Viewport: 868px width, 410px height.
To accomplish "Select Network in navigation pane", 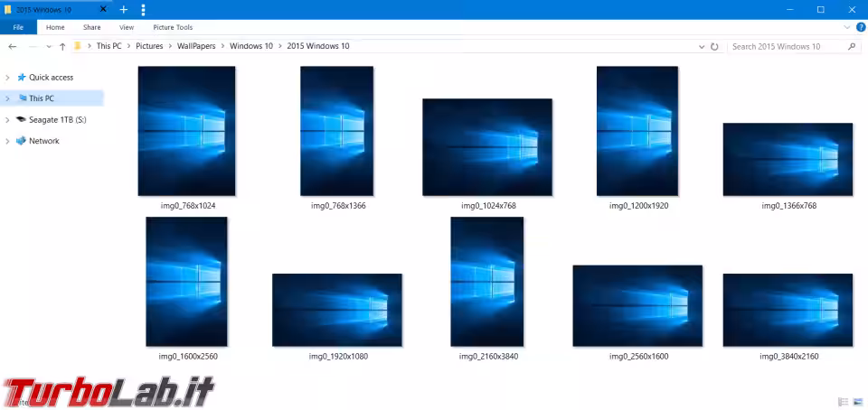I will pos(44,141).
